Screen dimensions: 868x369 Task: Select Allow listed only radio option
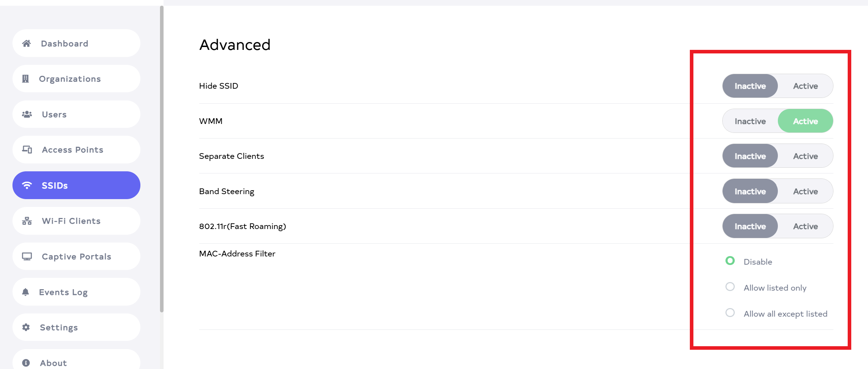point(730,287)
